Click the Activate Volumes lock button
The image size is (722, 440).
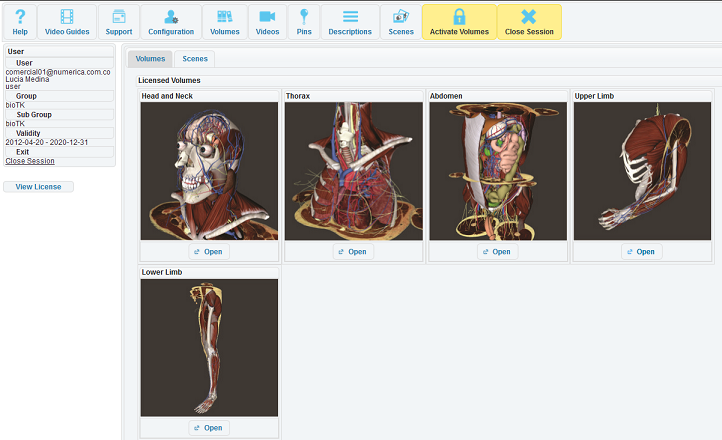point(459,22)
